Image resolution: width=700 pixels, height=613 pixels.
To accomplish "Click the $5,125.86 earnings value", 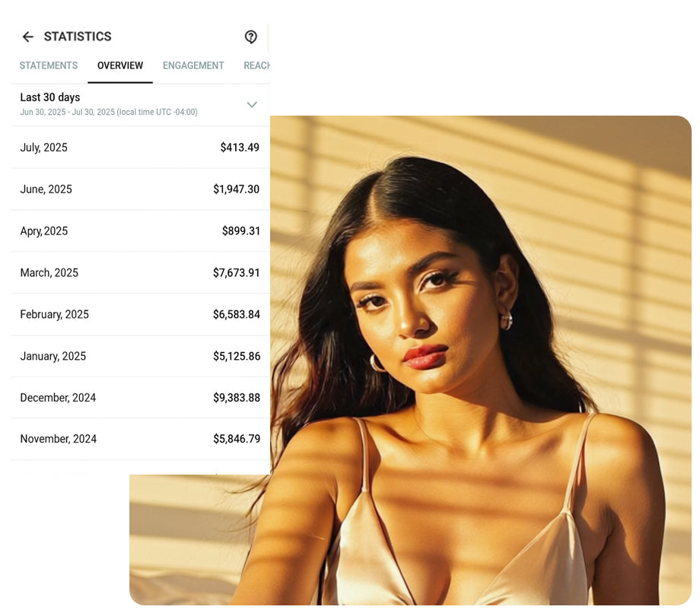I will click(237, 356).
